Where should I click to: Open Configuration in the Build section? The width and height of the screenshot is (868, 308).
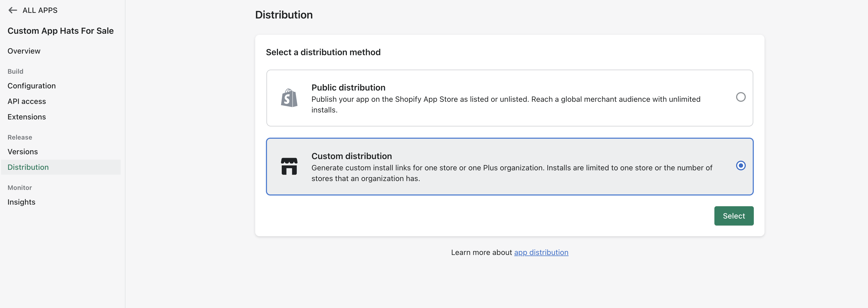[x=32, y=86]
